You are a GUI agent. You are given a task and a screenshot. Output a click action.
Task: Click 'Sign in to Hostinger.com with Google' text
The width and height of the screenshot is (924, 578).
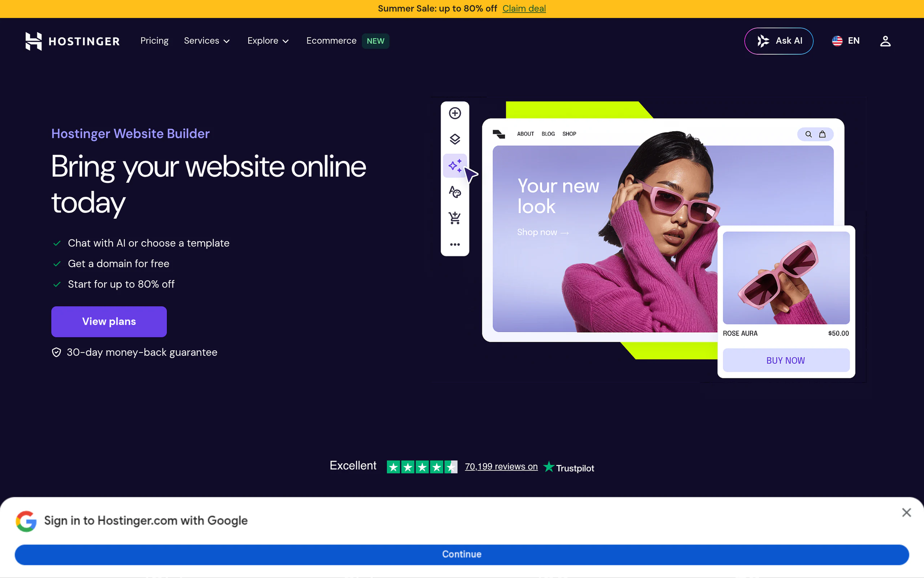(146, 521)
